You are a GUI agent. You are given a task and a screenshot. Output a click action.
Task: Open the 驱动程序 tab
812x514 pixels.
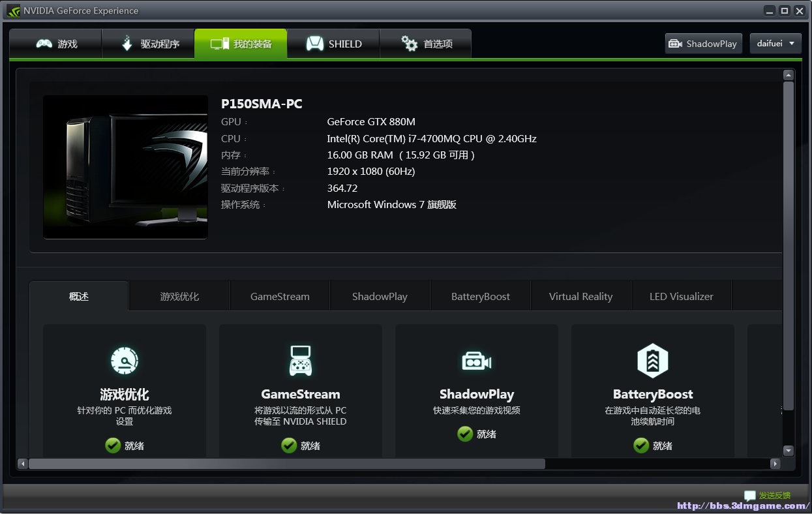pos(148,44)
